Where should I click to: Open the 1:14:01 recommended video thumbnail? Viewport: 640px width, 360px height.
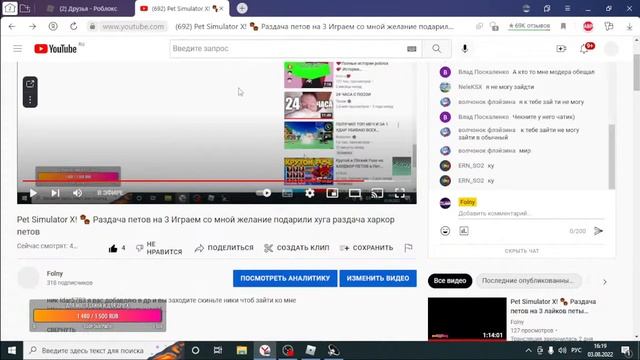tap(467, 319)
